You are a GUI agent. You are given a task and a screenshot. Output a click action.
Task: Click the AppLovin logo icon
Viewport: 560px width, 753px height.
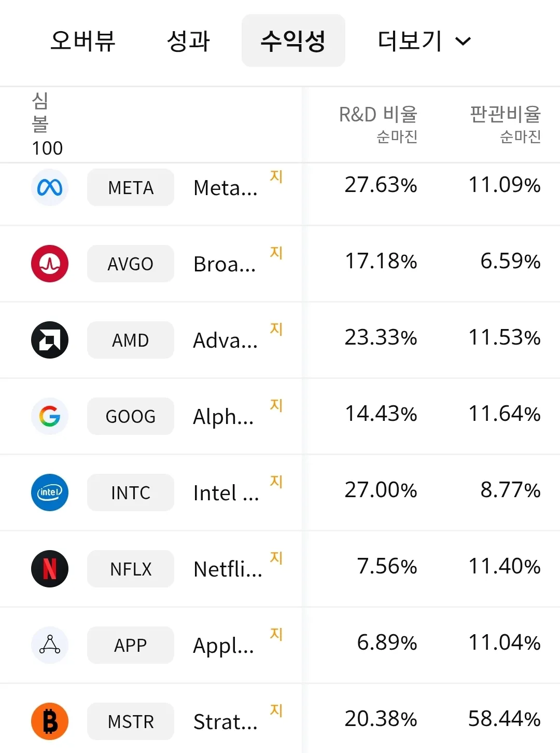50,645
